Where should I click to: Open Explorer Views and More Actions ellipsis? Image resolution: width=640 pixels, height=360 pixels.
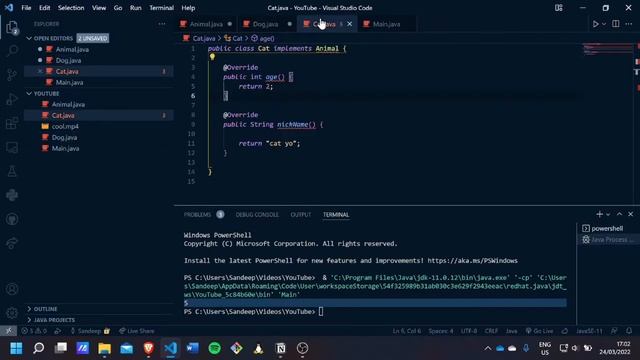click(162, 24)
